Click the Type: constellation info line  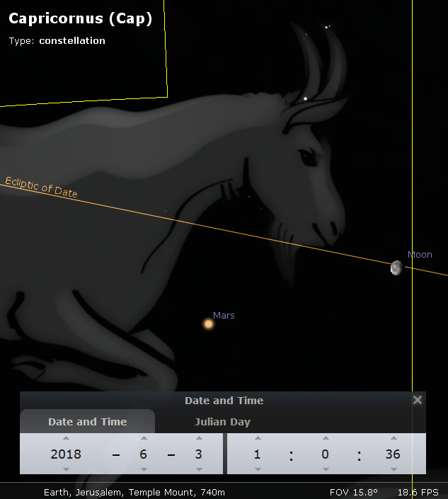(x=57, y=41)
